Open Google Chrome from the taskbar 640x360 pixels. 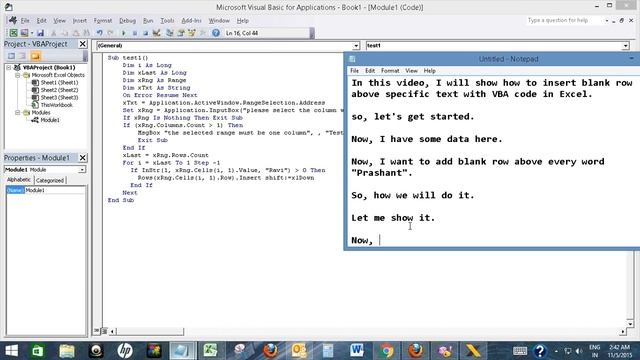386,351
